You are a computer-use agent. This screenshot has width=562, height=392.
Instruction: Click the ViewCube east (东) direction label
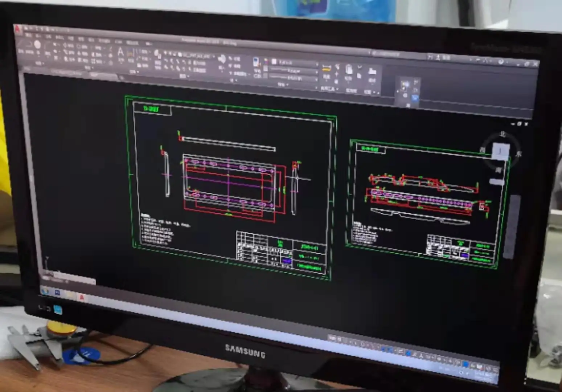coord(519,154)
